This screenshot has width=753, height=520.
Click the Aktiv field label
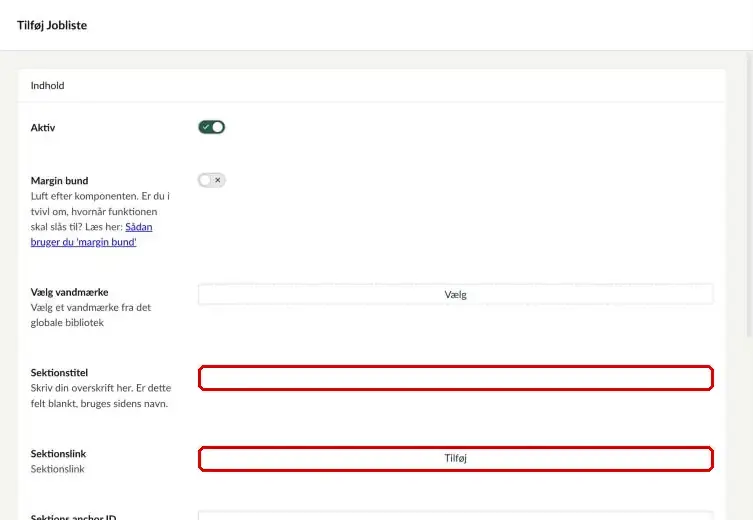coord(43,128)
